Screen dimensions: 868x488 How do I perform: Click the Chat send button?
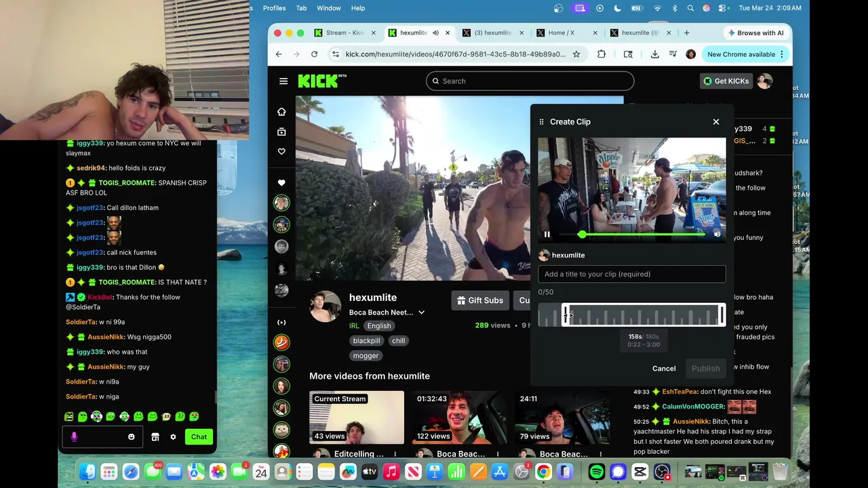199,437
